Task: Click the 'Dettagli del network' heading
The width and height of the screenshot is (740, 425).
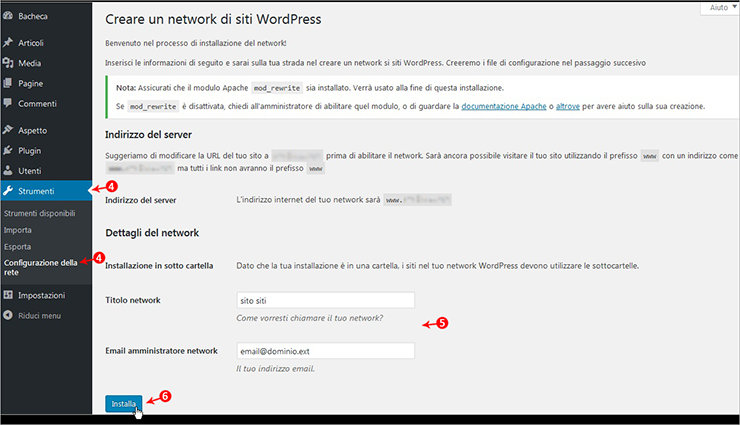Action: tap(152, 233)
